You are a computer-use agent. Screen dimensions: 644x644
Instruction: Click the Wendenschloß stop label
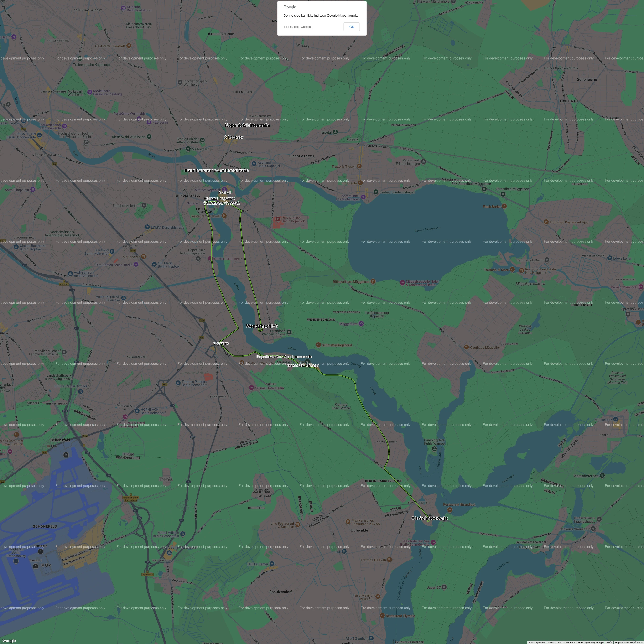tap(262, 326)
